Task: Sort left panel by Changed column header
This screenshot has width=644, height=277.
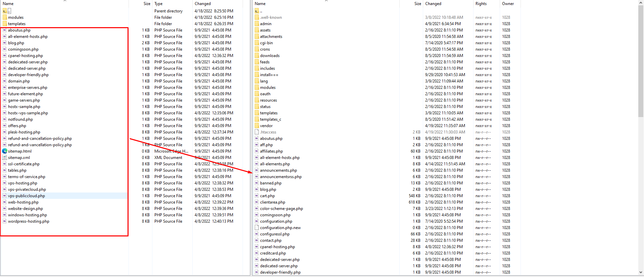Action: click(203, 4)
